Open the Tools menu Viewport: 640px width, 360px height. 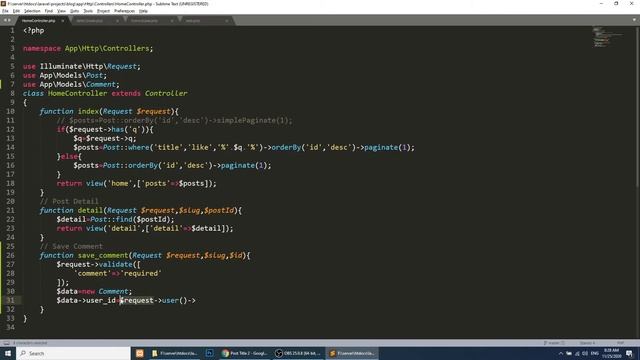pyautogui.click(x=88, y=11)
